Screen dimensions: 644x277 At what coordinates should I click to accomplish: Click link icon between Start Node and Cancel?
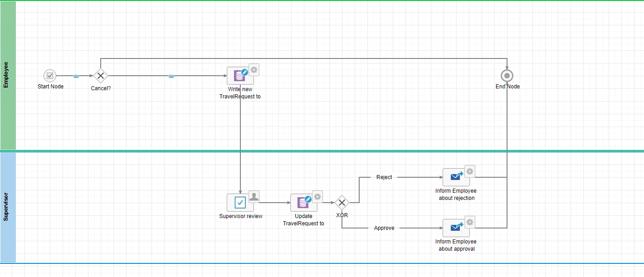[76, 76]
